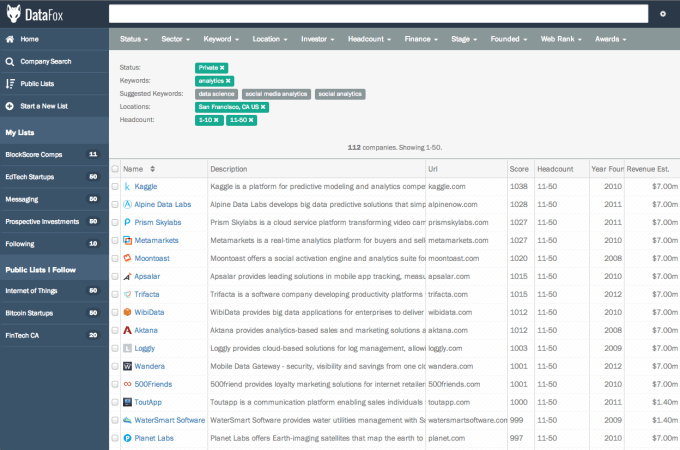Open settings via the gear icon
This screenshot has width=680, height=450.
click(662, 14)
